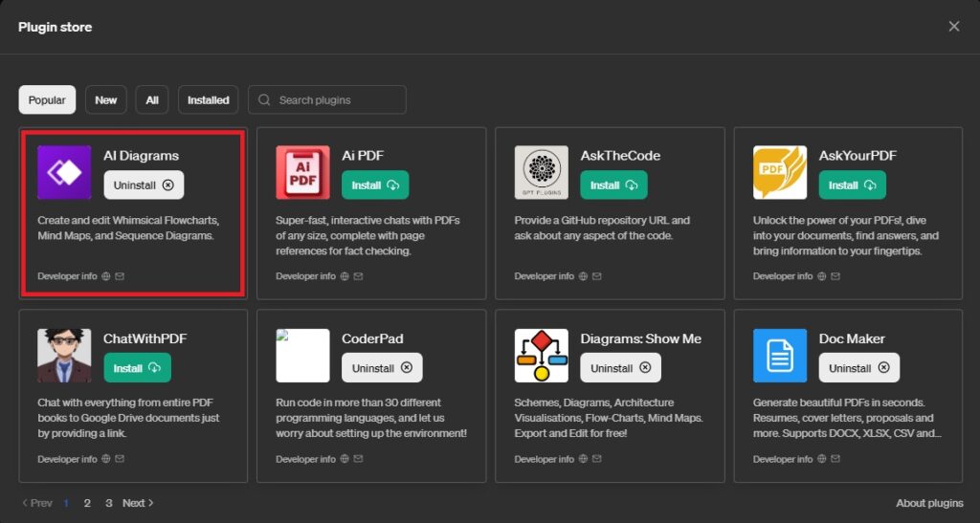Uninstall the CoderPad plugin
Screen dimensions: 980x523
382,368
